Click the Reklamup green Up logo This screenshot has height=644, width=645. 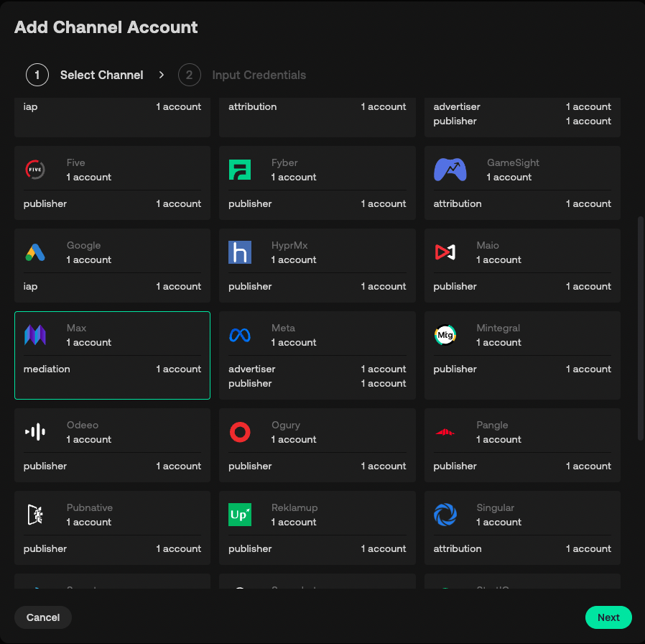[x=240, y=515]
